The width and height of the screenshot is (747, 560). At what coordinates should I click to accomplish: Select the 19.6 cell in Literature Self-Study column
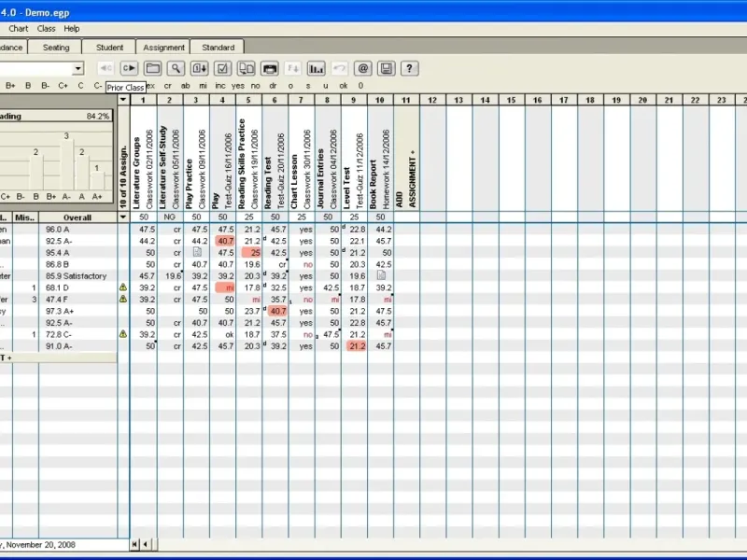coord(170,275)
